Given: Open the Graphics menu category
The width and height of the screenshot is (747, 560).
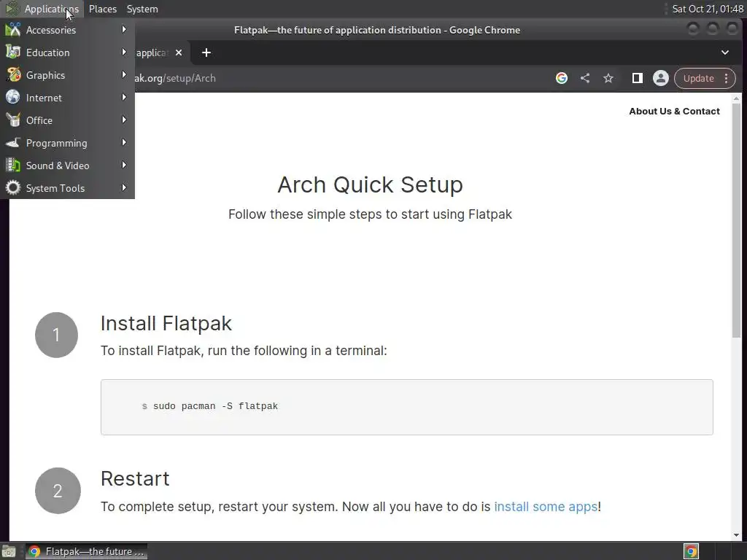Looking at the screenshot, I should click(67, 75).
